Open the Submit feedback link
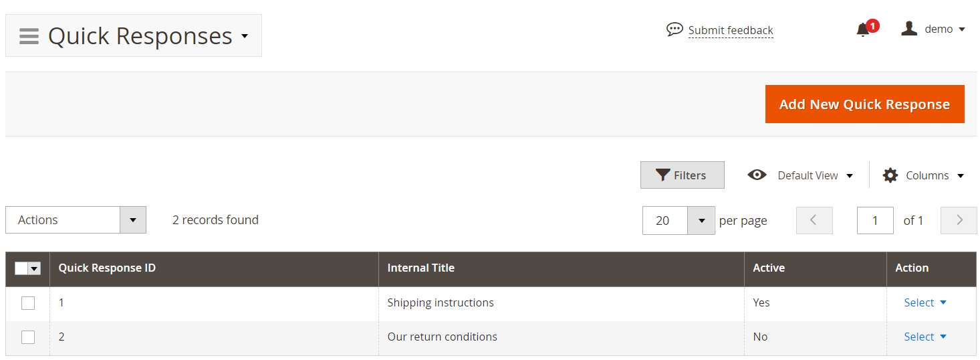Image resolution: width=980 pixels, height=360 pixels. [731, 30]
